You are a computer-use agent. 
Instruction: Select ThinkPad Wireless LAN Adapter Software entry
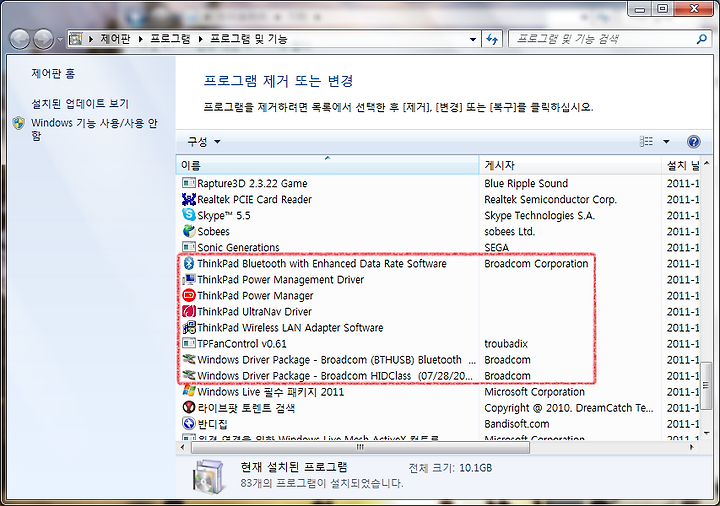(438, 327)
